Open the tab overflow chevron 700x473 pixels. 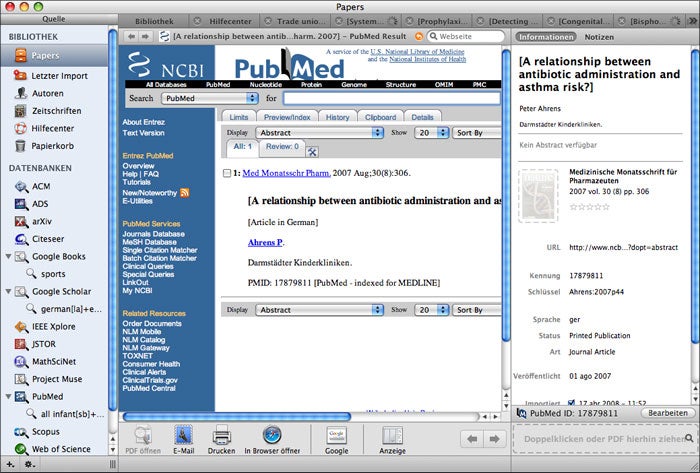pos(692,21)
